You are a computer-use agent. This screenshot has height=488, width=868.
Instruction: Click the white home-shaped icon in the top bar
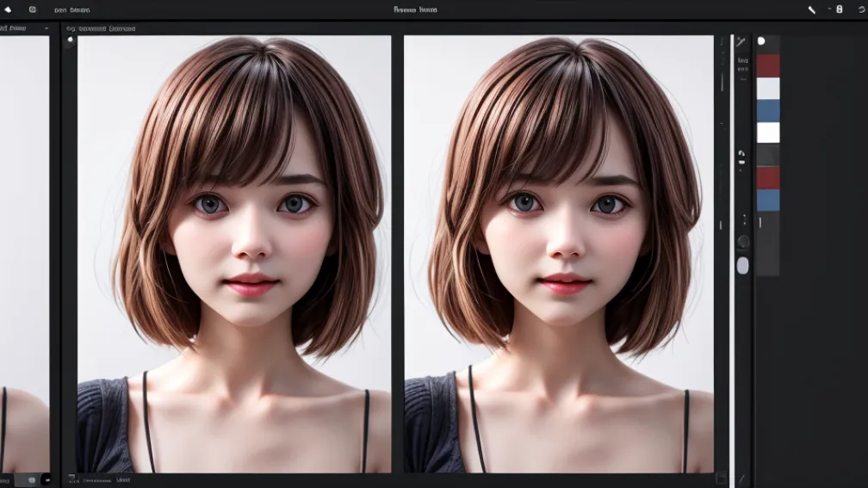click(x=8, y=9)
